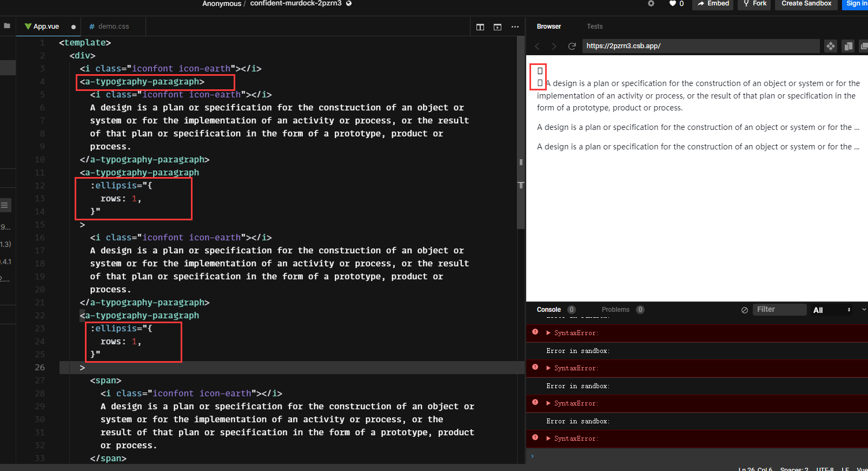Click the Embed button

[713, 4]
